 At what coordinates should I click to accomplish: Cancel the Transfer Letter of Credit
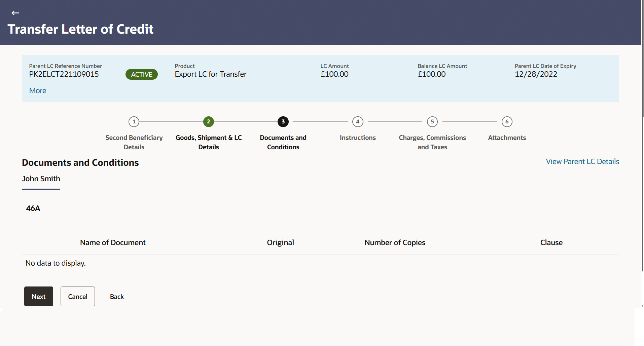77,296
